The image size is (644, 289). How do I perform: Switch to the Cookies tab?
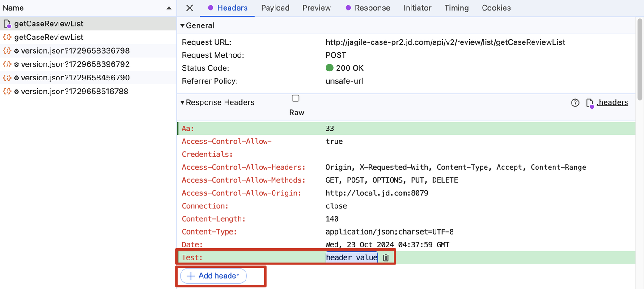[x=496, y=8]
